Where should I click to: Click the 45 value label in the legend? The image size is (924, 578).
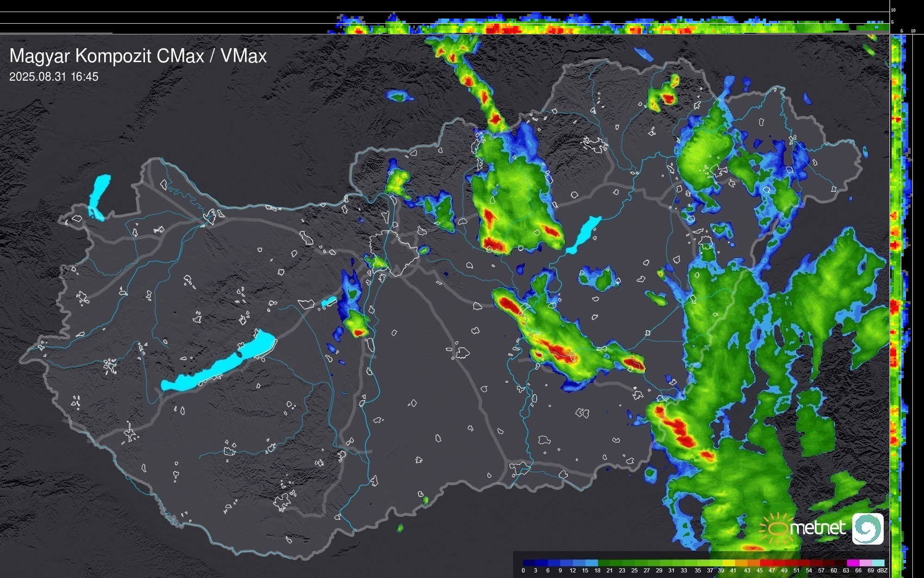click(760, 571)
